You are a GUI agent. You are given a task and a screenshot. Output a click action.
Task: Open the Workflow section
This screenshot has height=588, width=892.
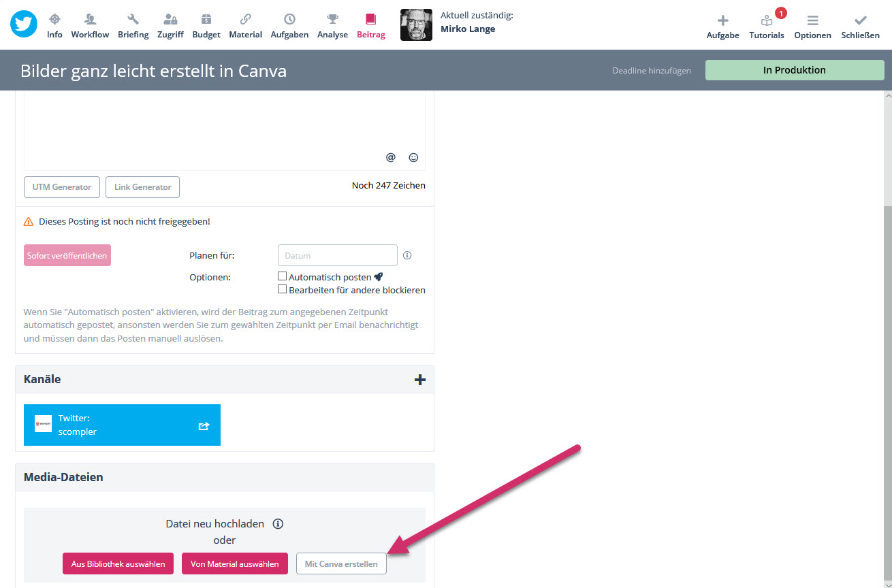tap(90, 26)
